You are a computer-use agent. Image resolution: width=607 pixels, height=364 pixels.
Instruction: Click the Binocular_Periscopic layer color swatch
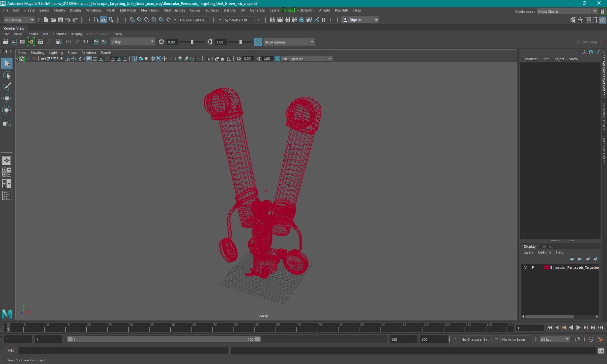click(x=547, y=267)
